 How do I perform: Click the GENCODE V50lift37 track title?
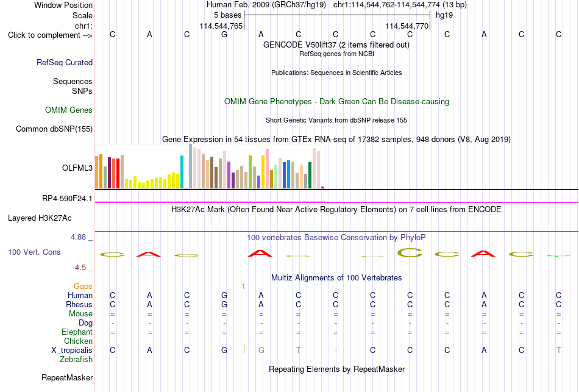pyautogui.click(x=336, y=45)
